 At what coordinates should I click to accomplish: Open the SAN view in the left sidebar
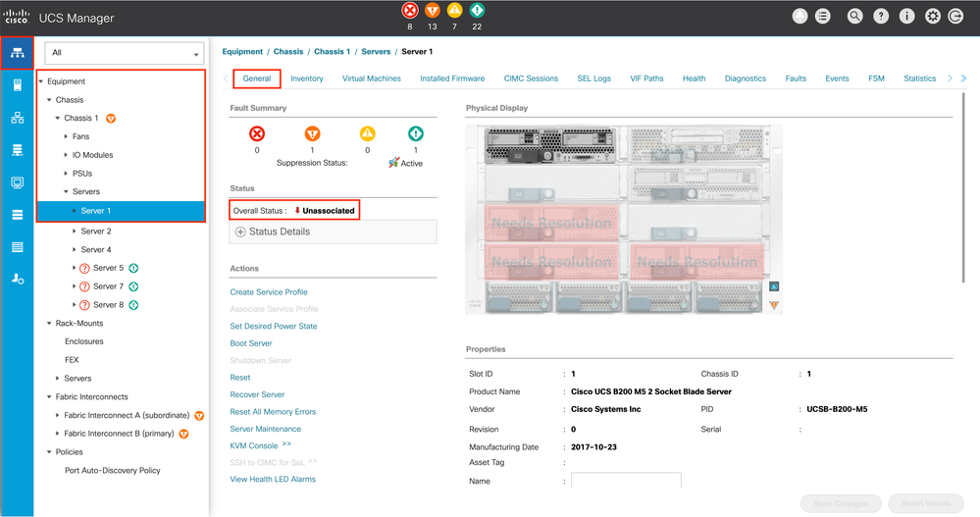click(x=17, y=150)
